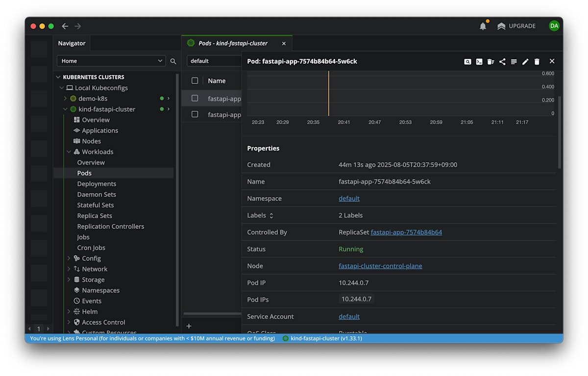Viewport: 588px width, 376px height.
Task: Open the Home dropdown in Navigator
Action: 111,61
